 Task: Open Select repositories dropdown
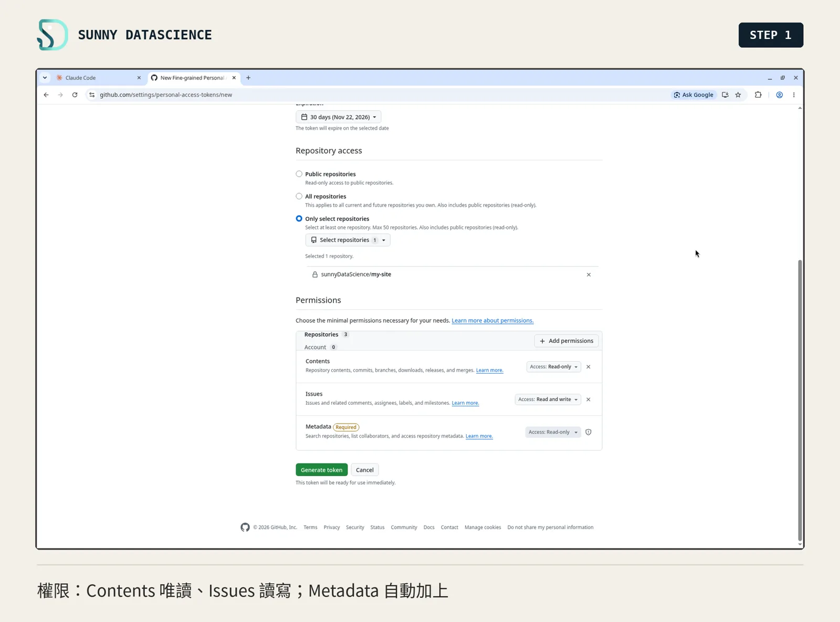(348, 240)
